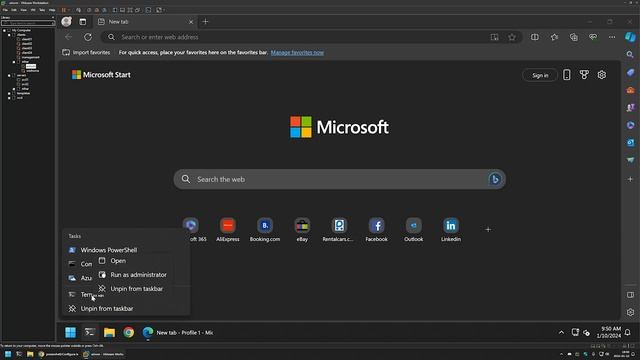640x360 pixels.
Task: Open the sidebar Outlook icon
Action: point(630,142)
